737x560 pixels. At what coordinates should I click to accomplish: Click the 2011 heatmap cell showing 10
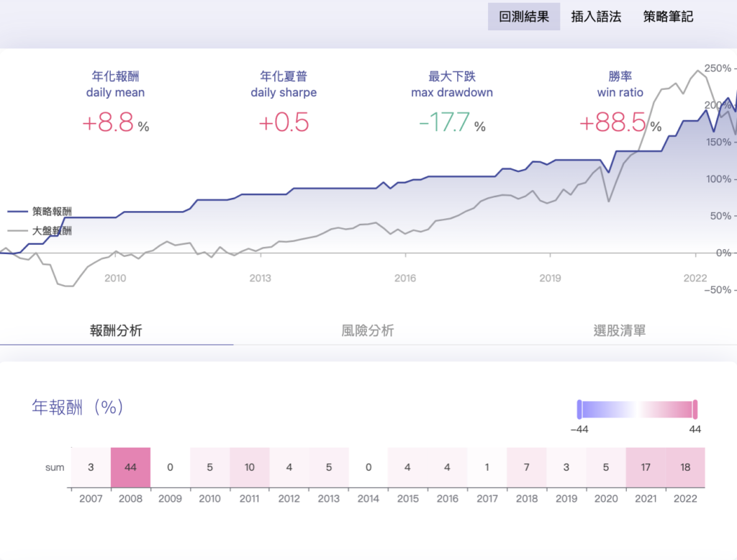[x=250, y=467]
